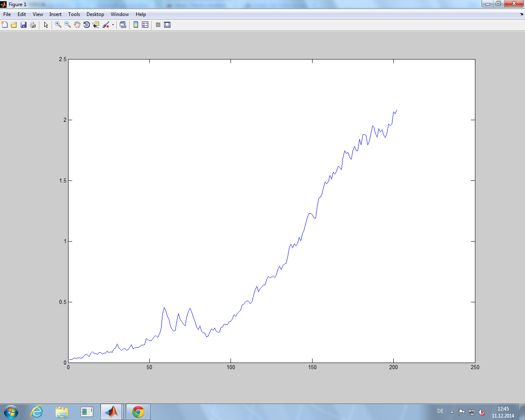Select the Zoom Out magnifier tool
525x420 pixels.
pos(68,25)
